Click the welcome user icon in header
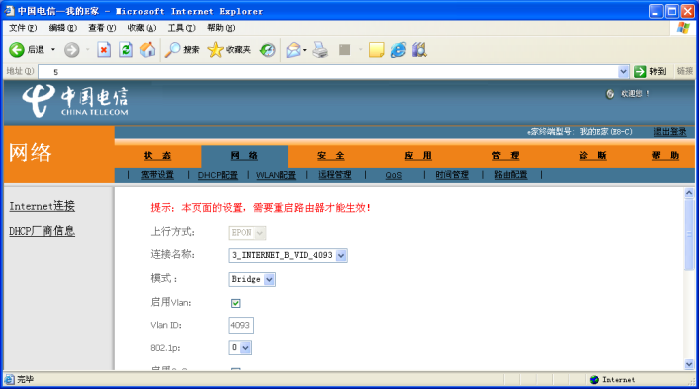This screenshot has height=389, width=699. (x=610, y=94)
